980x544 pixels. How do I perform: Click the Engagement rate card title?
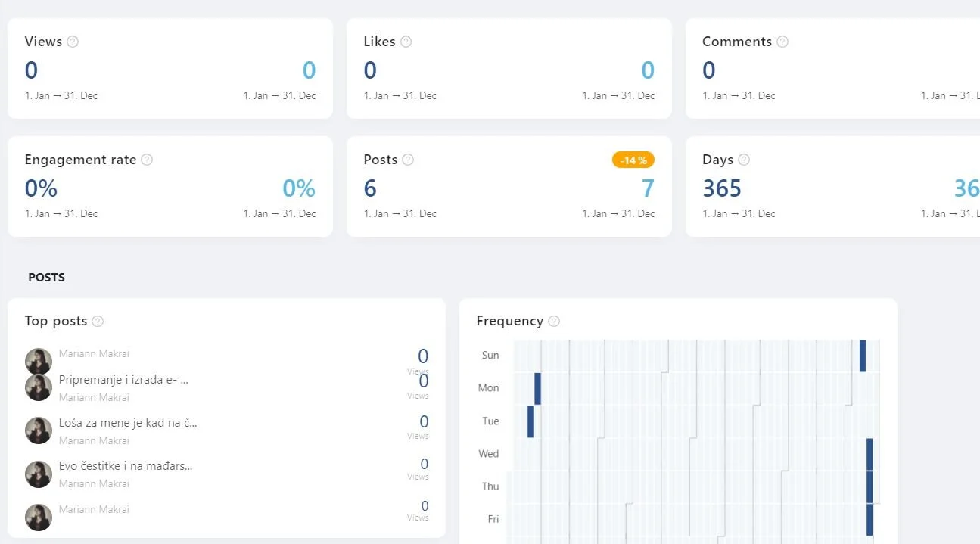point(80,160)
